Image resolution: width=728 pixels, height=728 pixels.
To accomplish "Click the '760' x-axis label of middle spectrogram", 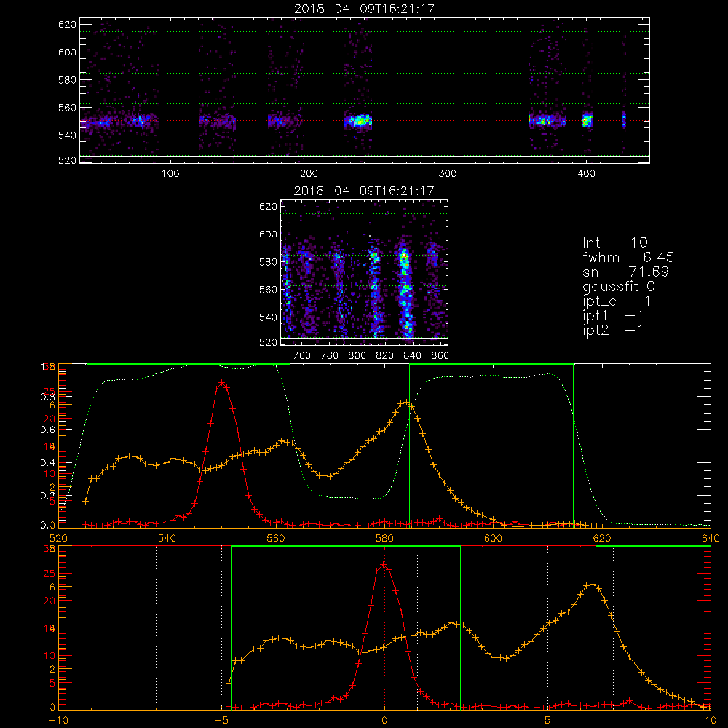I will tap(302, 356).
